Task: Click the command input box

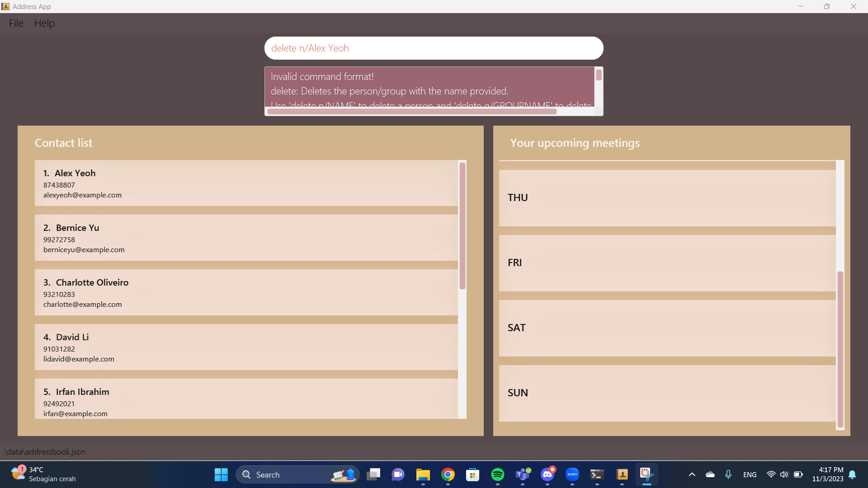Action: pyautogui.click(x=433, y=48)
